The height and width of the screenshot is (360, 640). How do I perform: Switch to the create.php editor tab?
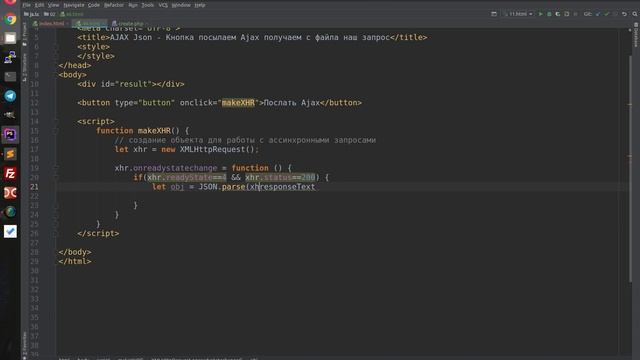[129, 24]
